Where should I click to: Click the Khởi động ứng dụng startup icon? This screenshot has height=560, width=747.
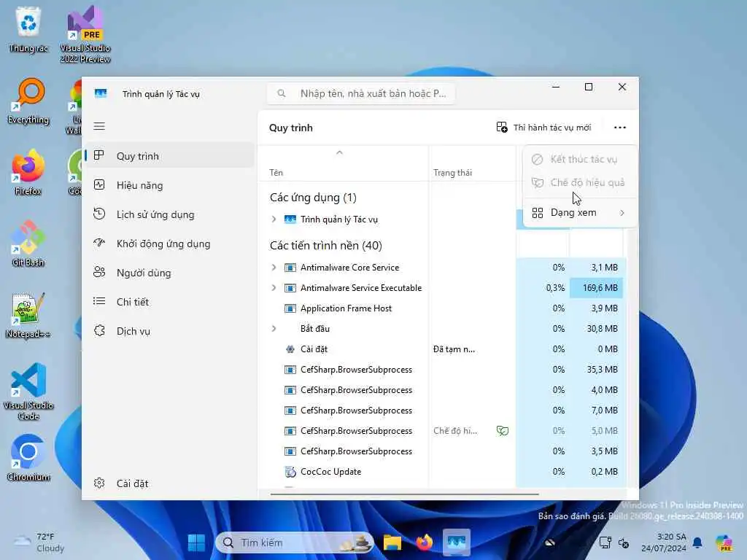pos(99,243)
